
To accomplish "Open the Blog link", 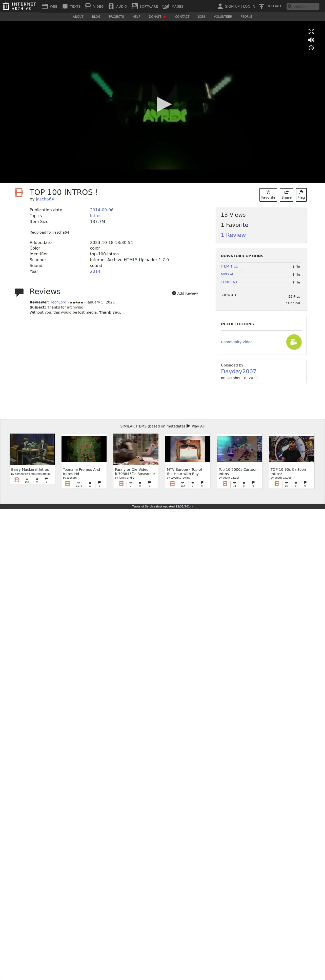I will 96,17.
